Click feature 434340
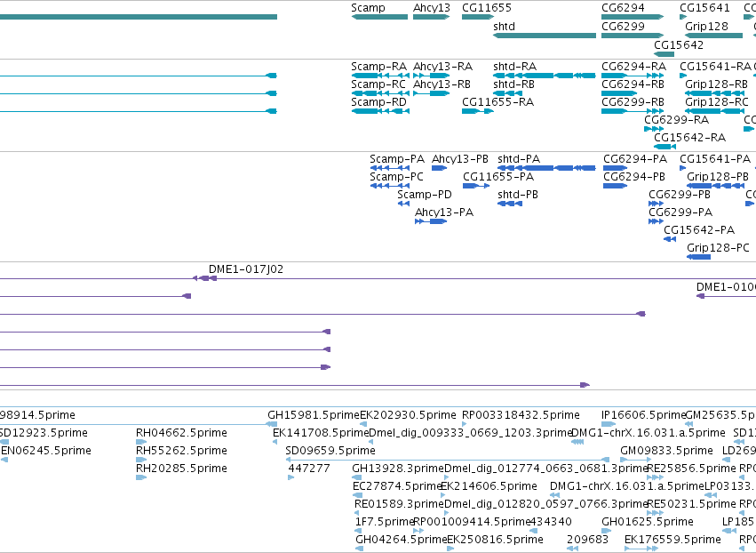 [x=532, y=531]
